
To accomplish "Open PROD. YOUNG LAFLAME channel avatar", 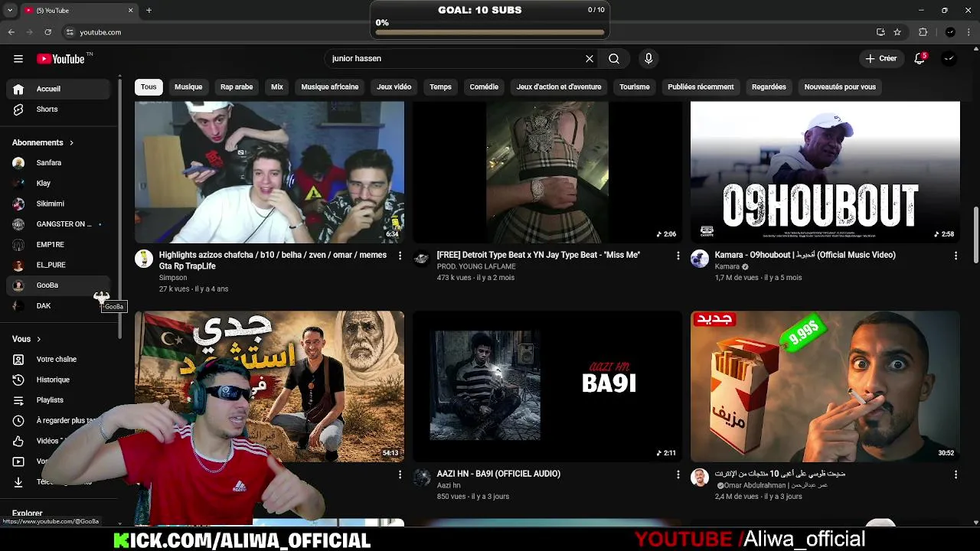I will coord(422,259).
